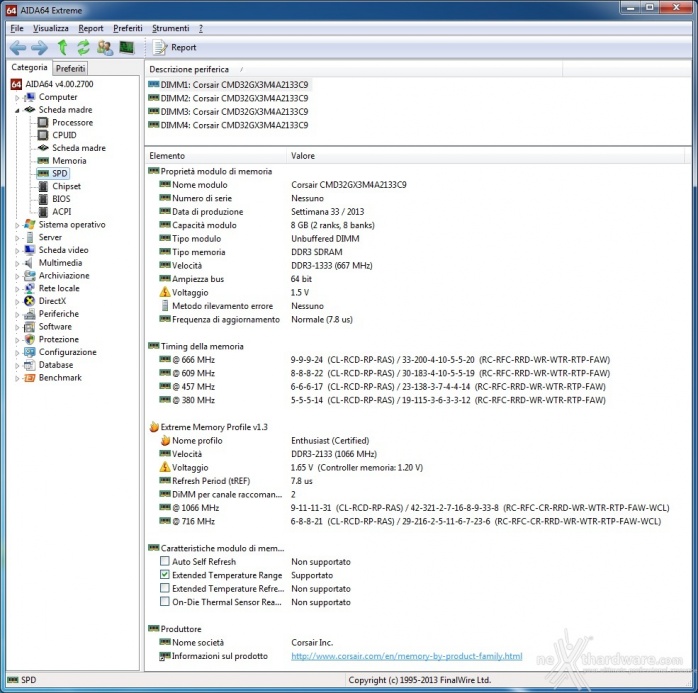Click the Valore column header

pyautogui.click(x=485, y=156)
